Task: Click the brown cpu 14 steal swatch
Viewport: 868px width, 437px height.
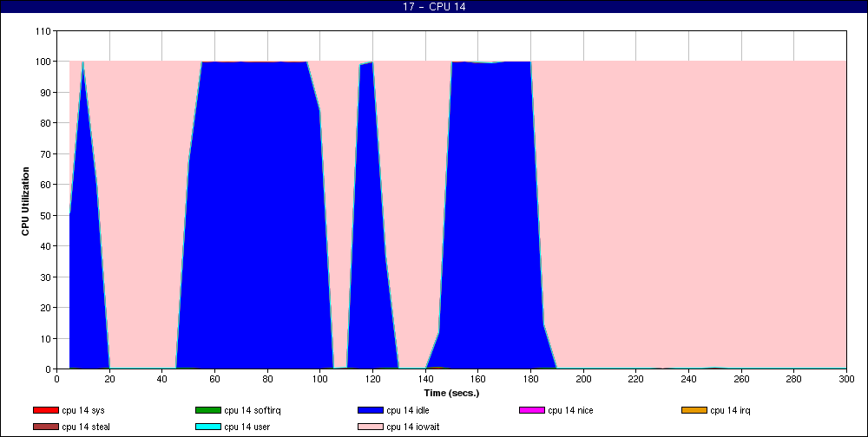Action: 45,427
